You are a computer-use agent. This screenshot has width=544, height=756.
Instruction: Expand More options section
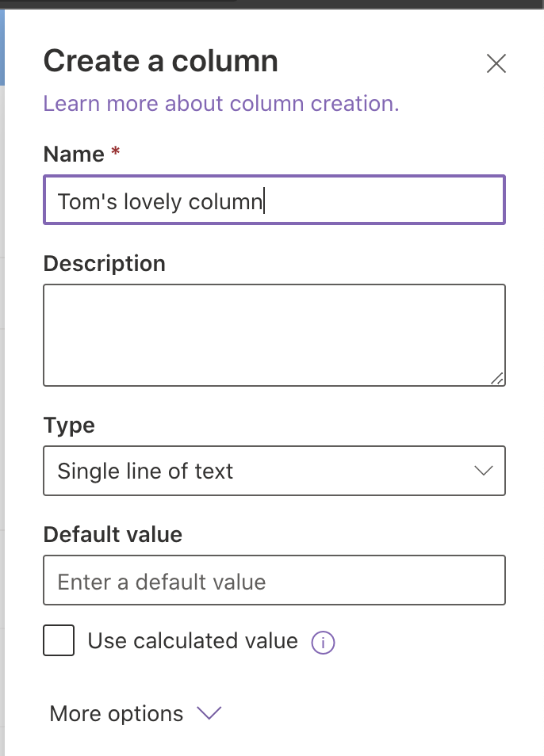pyautogui.click(x=135, y=713)
